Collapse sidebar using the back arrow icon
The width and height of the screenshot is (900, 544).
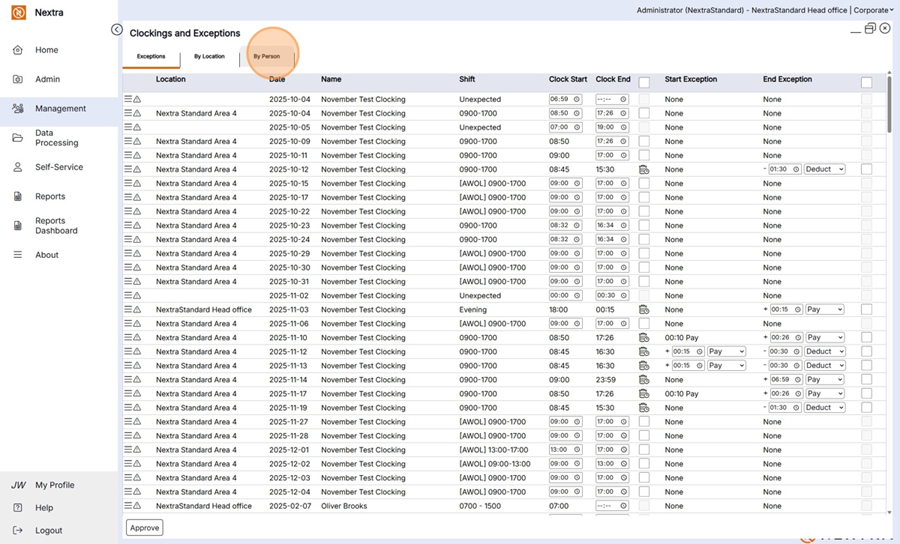point(117,30)
